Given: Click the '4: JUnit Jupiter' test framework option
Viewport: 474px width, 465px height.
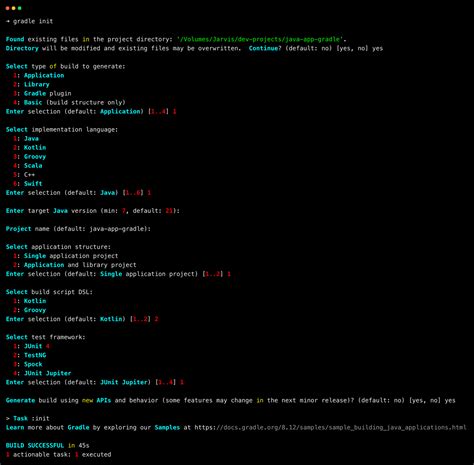Looking at the screenshot, I should [x=42, y=373].
